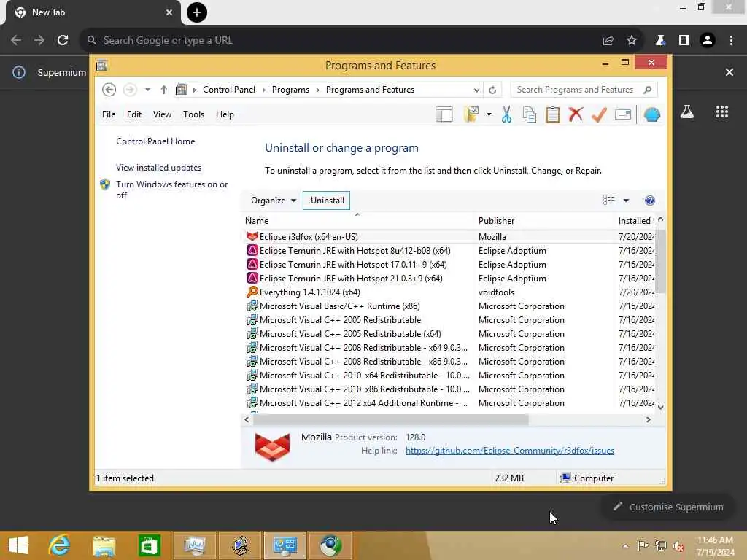Open the View menu

(162, 114)
